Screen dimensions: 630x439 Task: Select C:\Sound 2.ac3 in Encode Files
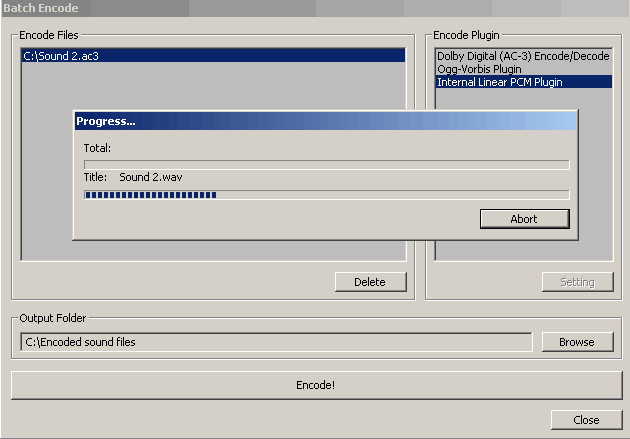[213, 56]
